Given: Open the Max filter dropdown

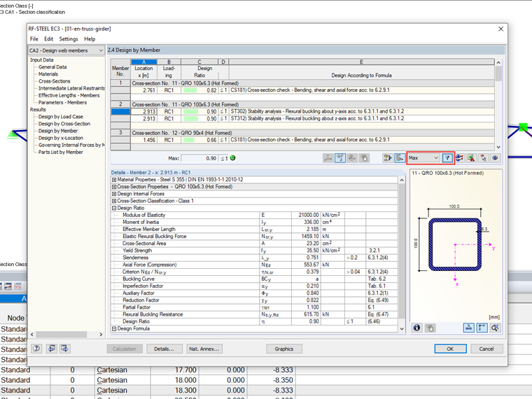Looking at the screenshot, I should coord(423,157).
